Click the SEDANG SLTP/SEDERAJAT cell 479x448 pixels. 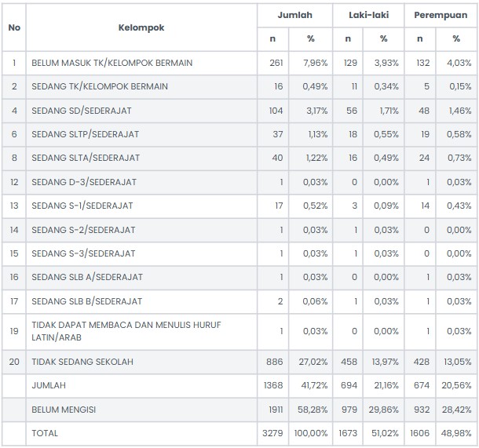click(x=141, y=134)
